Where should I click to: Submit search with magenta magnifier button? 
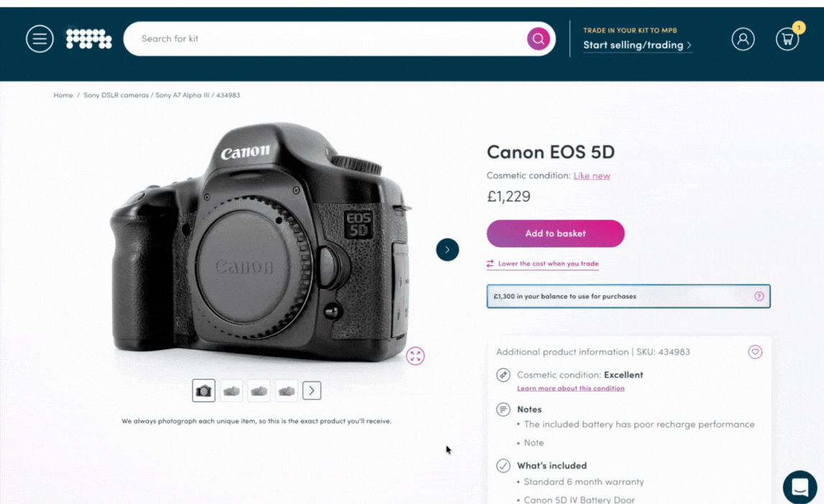pyautogui.click(x=538, y=39)
